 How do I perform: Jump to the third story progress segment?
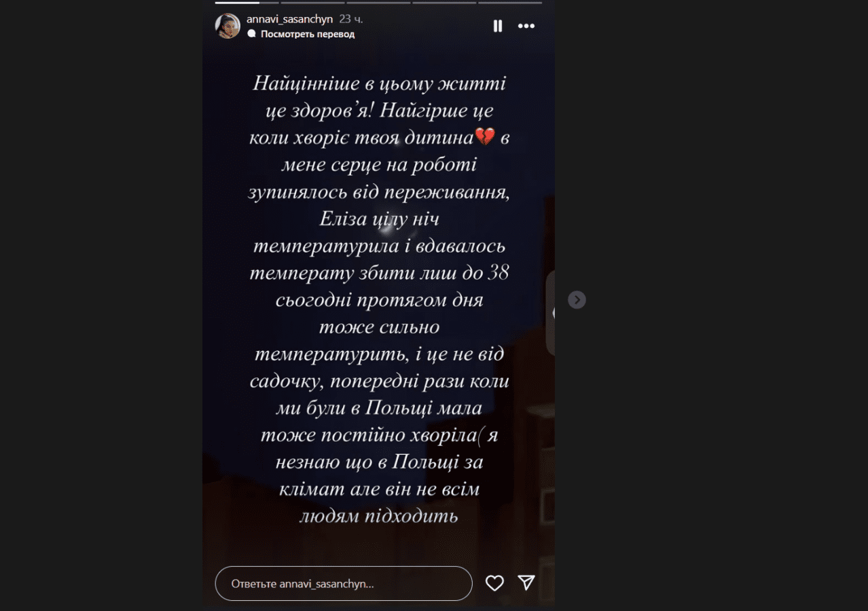coord(378,3)
